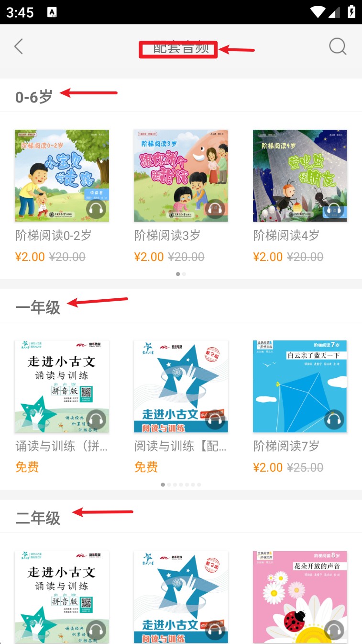
Task: Open search with the magnifier icon
Action: click(338, 46)
